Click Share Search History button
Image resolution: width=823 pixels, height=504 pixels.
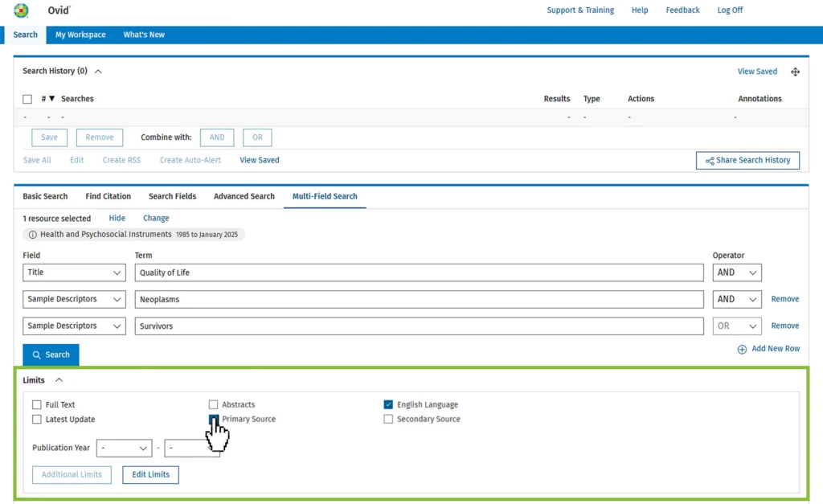[x=748, y=161]
